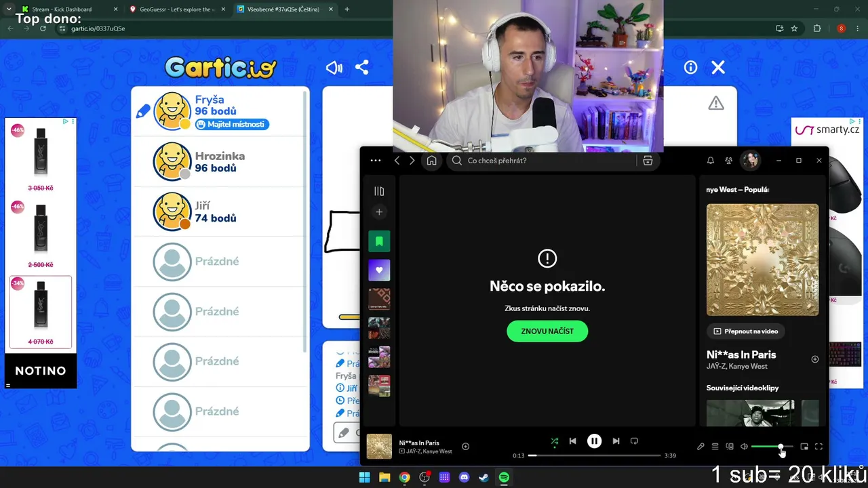
Task: Open Spotify Browse icon in search bar
Action: tap(648, 161)
